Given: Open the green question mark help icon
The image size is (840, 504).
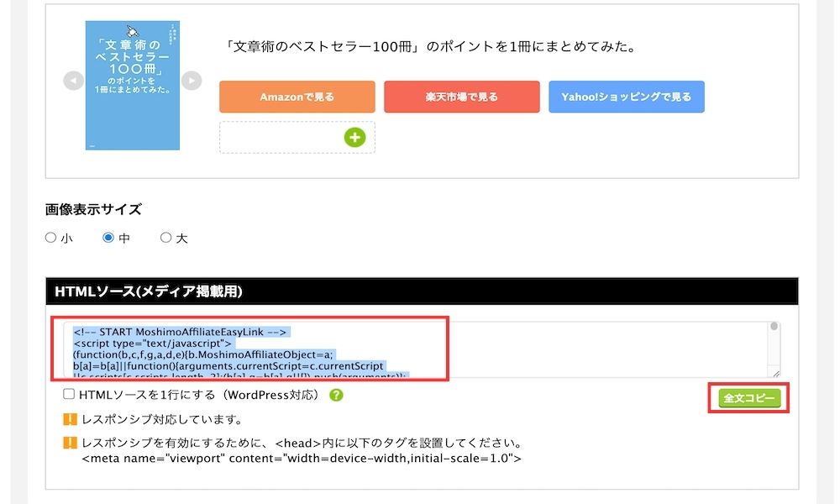Looking at the screenshot, I should pos(336,396).
